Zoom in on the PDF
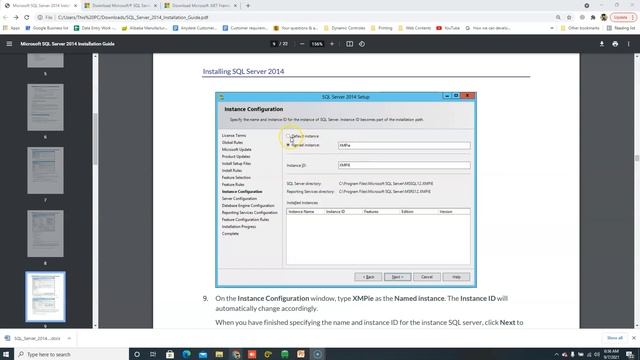The height and width of the screenshot is (360, 640). [332, 44]
